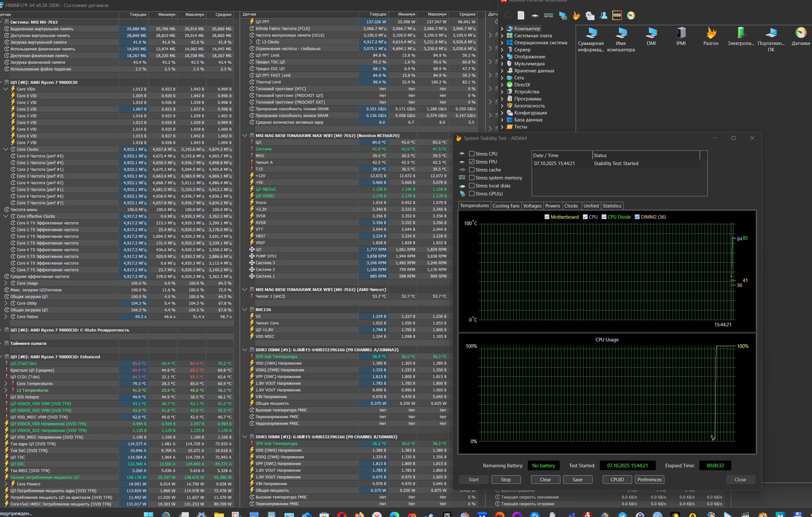Screen dimensions: 812x517
Task: Click the OSD toolbar icon in AIDA64
Action: coord(617,15)
